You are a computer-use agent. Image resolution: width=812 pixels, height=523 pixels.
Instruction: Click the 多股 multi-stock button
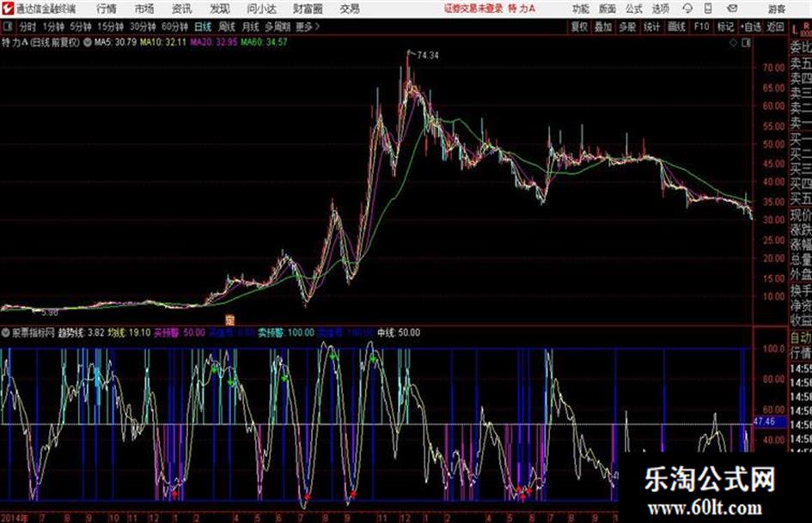pyautogui.click(x=627, y=27)
